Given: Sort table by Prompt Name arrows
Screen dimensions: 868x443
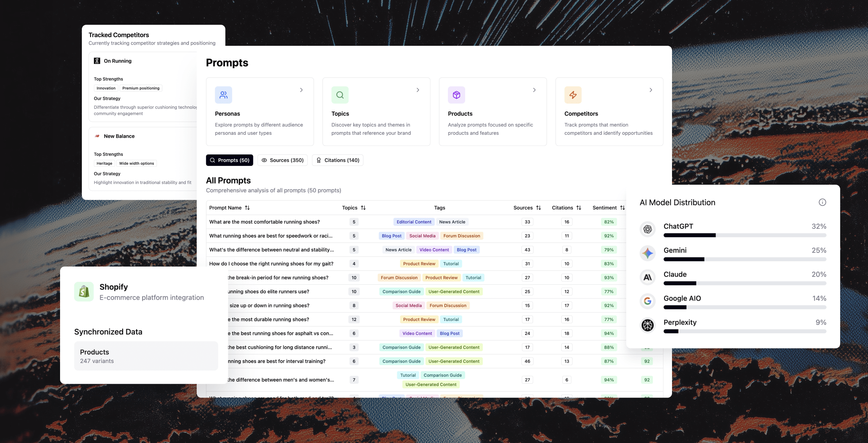Looking at the screenshot, I should (x=247, y=208).
